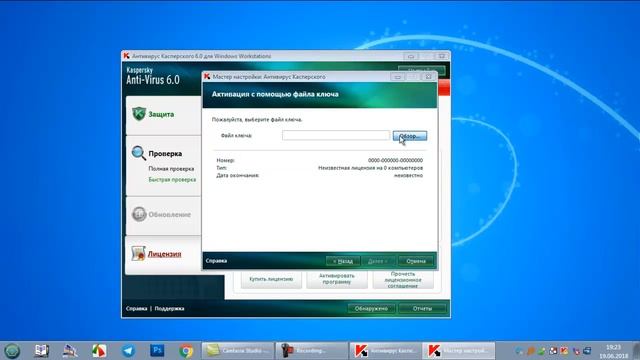Cancel the wizard with Отмена
Image resolution: width=640 pixels, height=360 pixels.
[416, 261]
